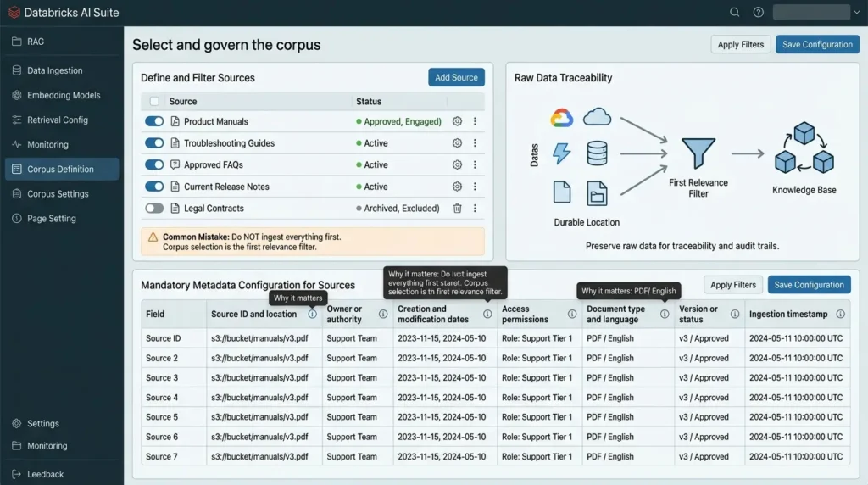Open more options for Approved FAQs row
The width and height of the screenshot is (868, 485).
[475, 164]
